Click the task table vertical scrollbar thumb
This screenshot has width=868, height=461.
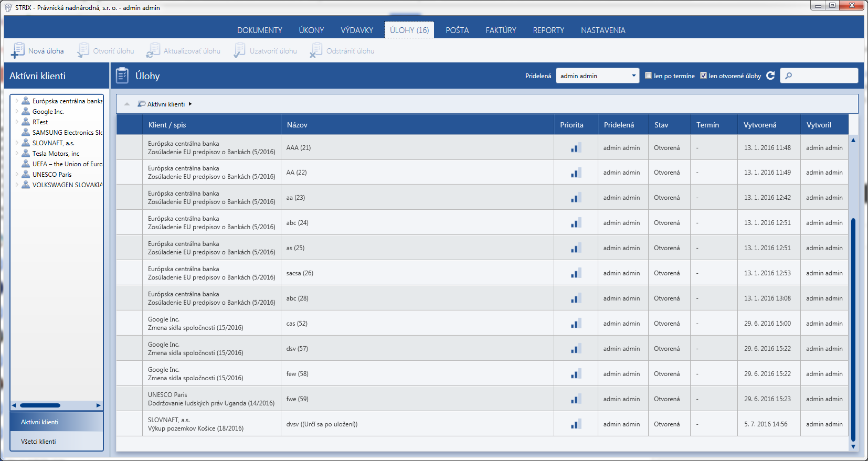pyautogui.click(x=853, y=329)
